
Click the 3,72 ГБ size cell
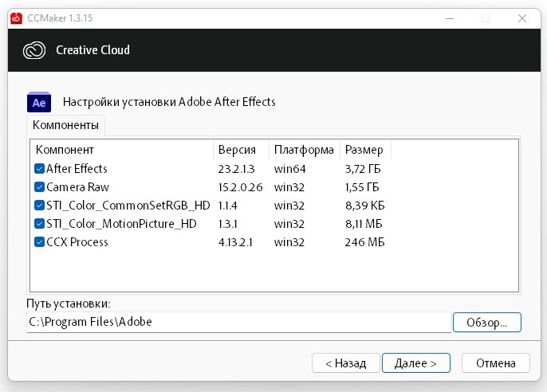(363, 169)
